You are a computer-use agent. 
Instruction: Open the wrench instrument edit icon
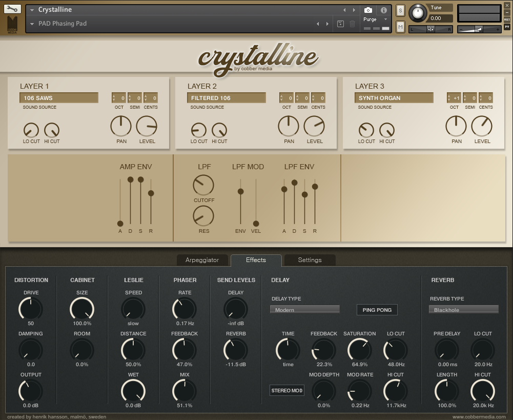[12, 9]
